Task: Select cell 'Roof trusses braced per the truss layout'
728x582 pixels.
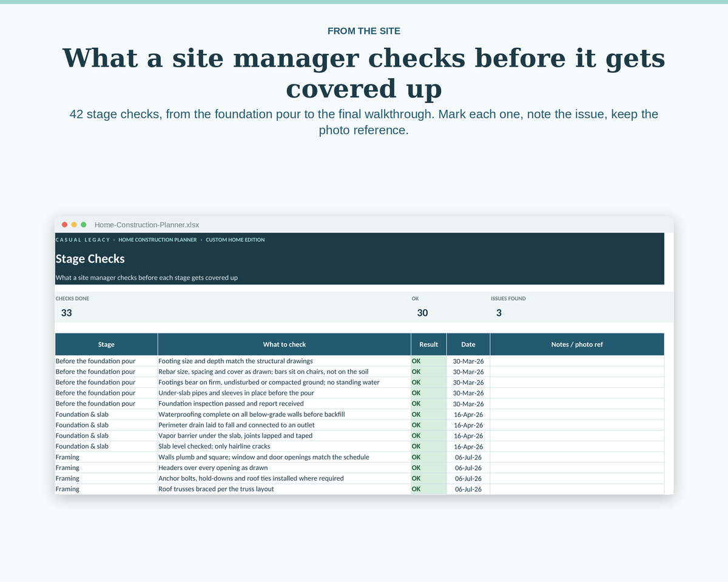Action: click(x=285, y=489)
